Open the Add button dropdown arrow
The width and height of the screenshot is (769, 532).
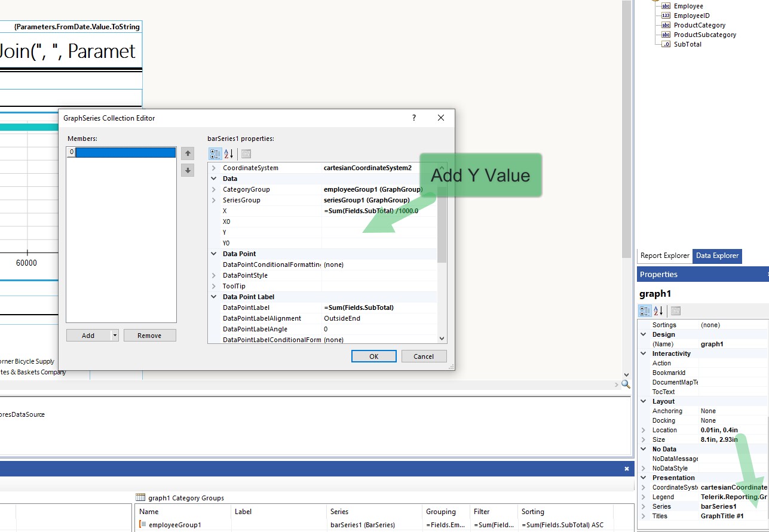pyautogui.click(x=115, y=336)
